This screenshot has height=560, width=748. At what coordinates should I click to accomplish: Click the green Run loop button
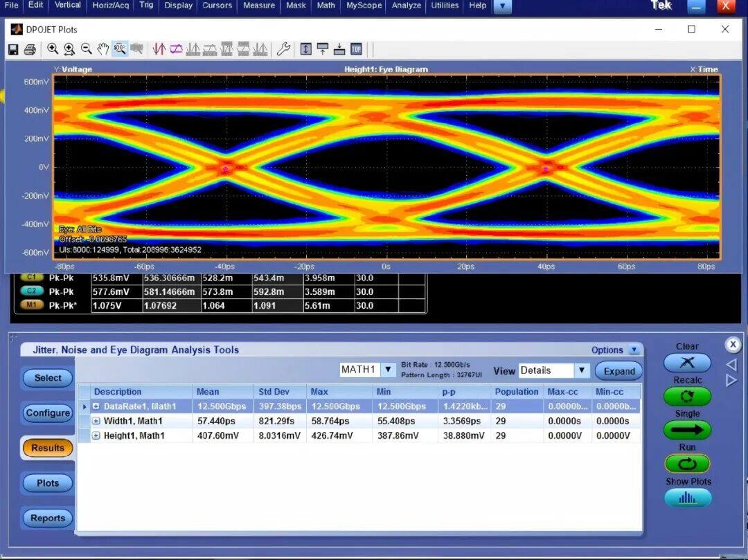(x=687, y=463)
